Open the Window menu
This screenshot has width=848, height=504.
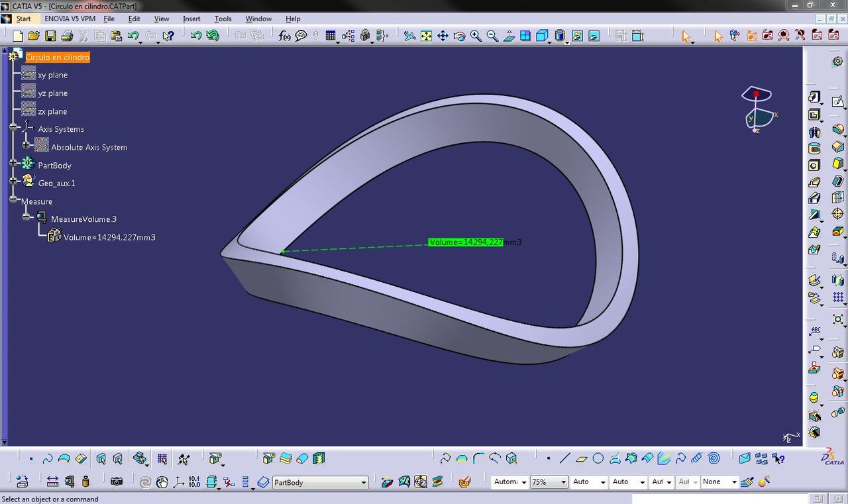258,19
